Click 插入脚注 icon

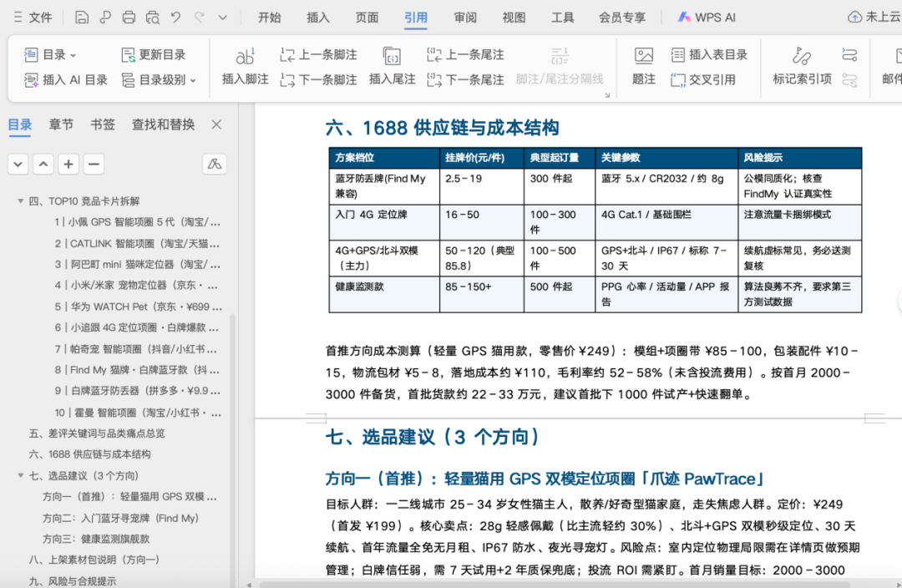(x=245, y=67)
